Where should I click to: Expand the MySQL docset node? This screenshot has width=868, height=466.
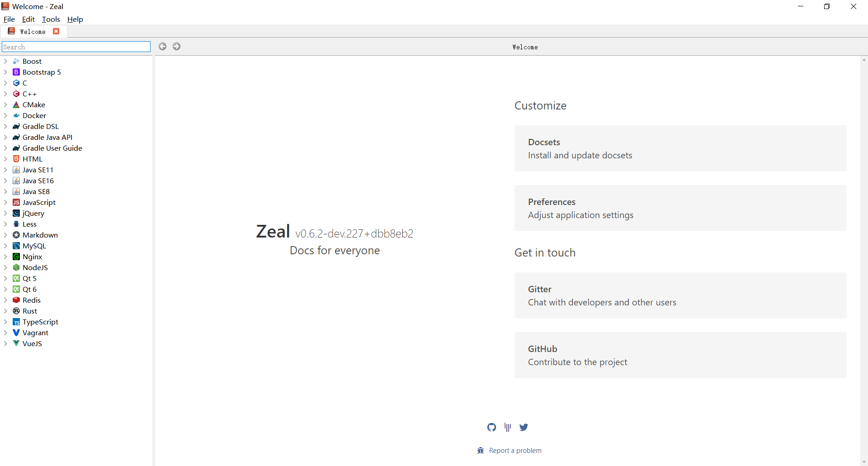tap(5, 246)
